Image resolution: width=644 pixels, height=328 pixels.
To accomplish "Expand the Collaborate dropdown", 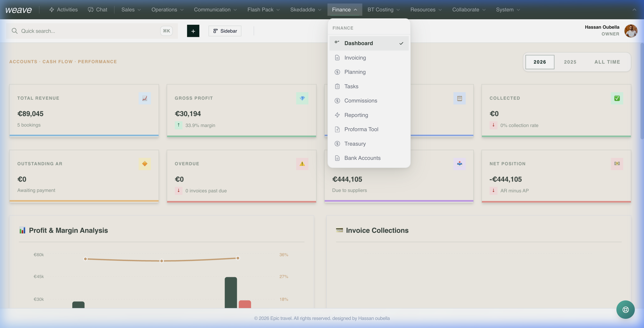I will point(469,10).
